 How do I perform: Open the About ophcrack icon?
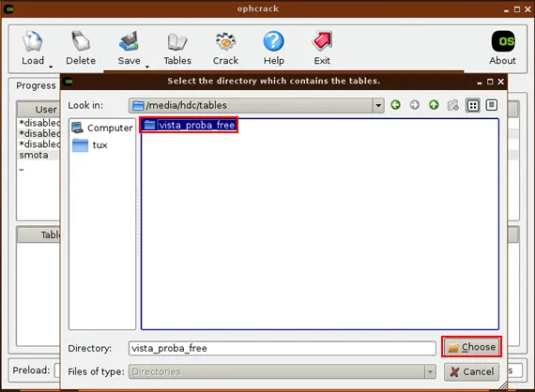point(502,48)
